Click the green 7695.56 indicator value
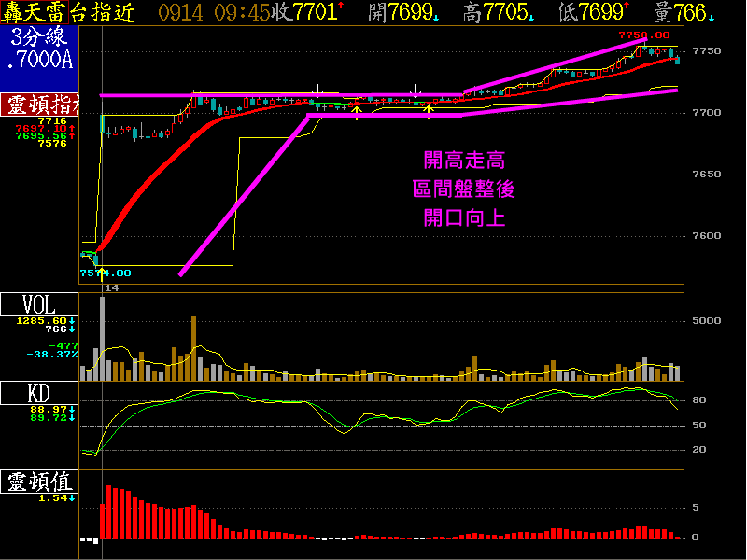 pyautogui.click(x=39, y=135)
